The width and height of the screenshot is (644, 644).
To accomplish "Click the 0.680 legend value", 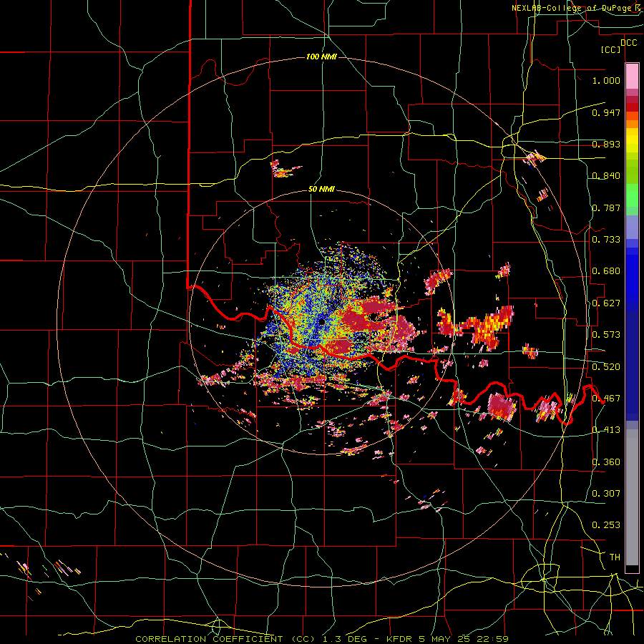I will point(606,271).
